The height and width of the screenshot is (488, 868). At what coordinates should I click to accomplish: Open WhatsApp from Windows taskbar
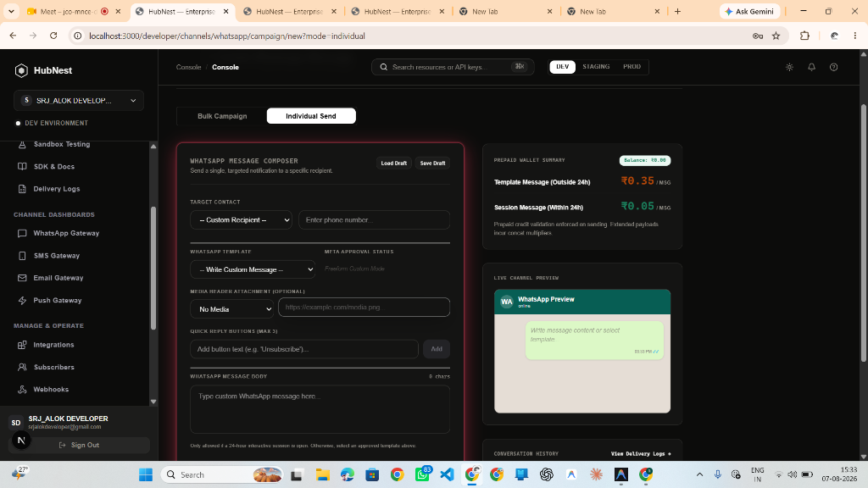click(x=422, y=474)
